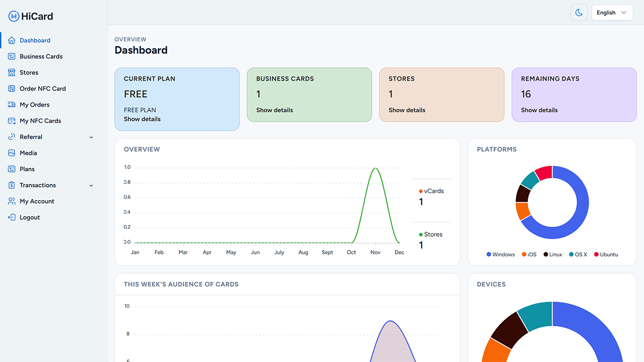
Task: Click the Dashboard home icon
Action: (x=12, y=40)
